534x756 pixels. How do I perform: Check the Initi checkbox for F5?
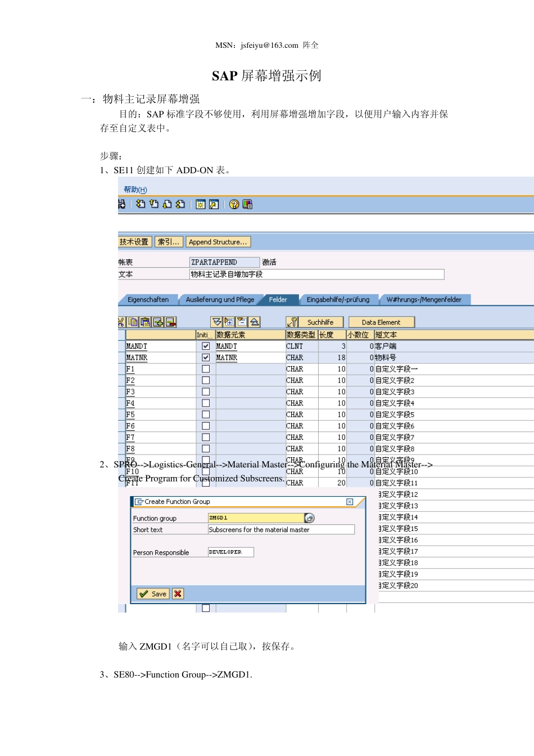pos(206,415)
